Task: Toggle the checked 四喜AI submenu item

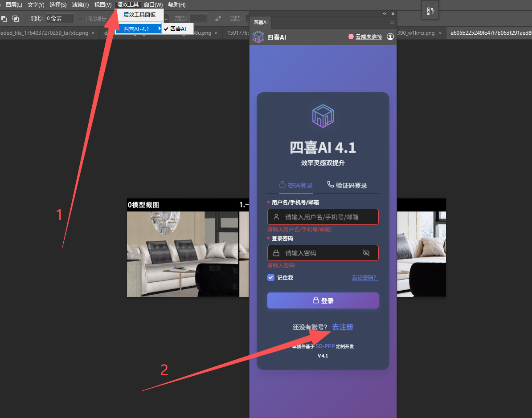Action: pyautogui.click(x=178, y=29)
